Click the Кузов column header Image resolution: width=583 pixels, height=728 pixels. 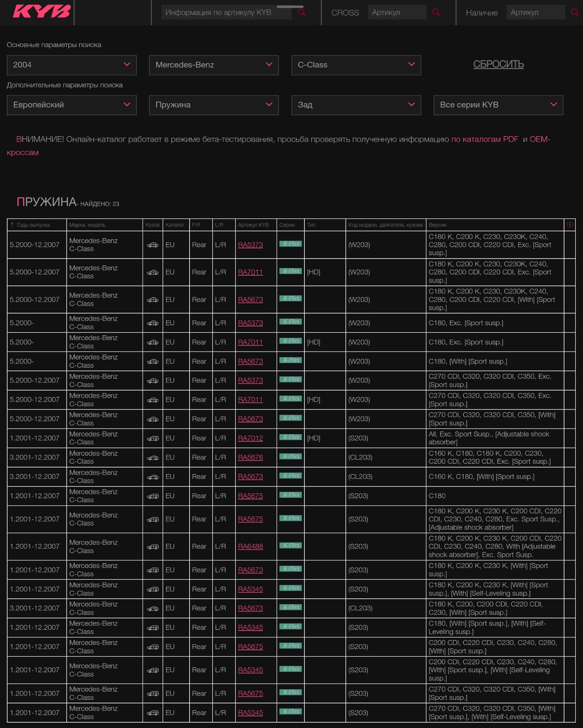(153, 225)
